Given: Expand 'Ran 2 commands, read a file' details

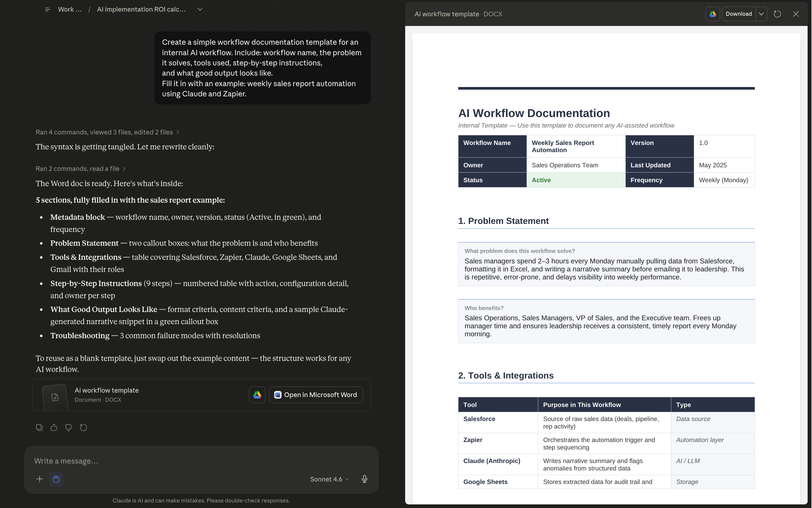Looking at the screenshot, I should (x=81, y=169).
